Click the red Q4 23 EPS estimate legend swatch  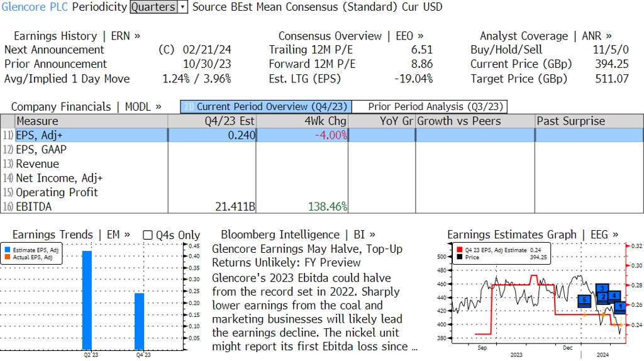pyautogui.click(x=459, y=250)
